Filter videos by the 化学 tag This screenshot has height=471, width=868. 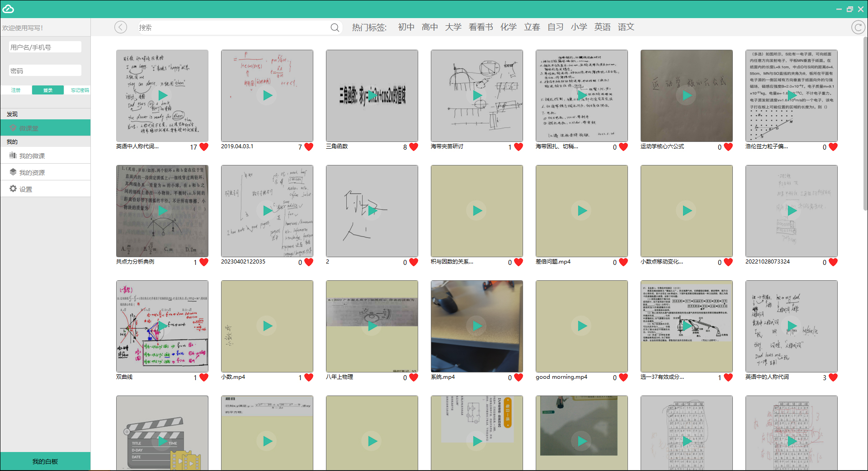[509, 27]
